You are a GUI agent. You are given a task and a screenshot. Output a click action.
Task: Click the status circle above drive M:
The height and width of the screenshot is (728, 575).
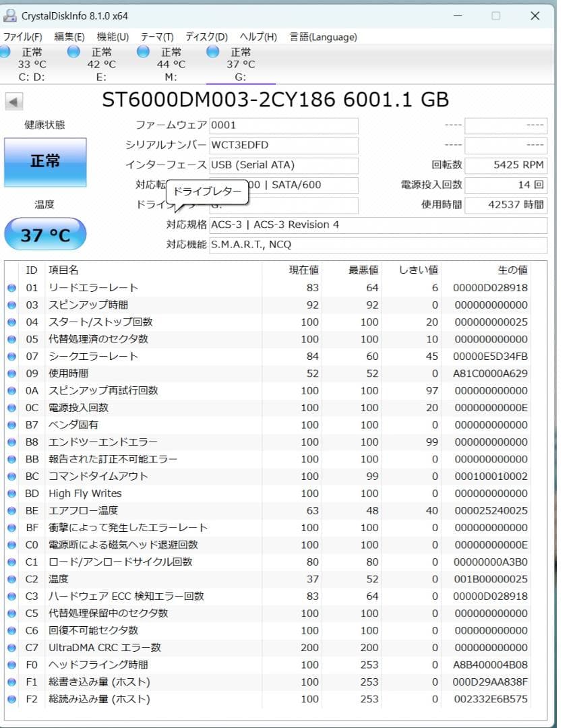(x=142, y=51)
